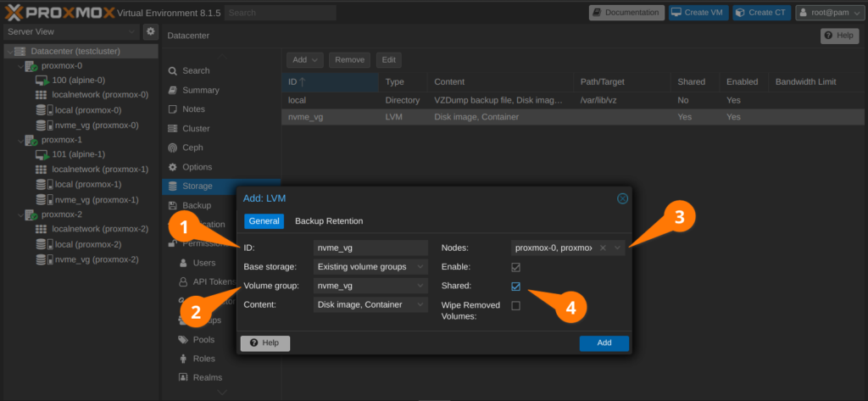Click the Storage database icon
Screen dimensions: 868x401
pos(172,187)
